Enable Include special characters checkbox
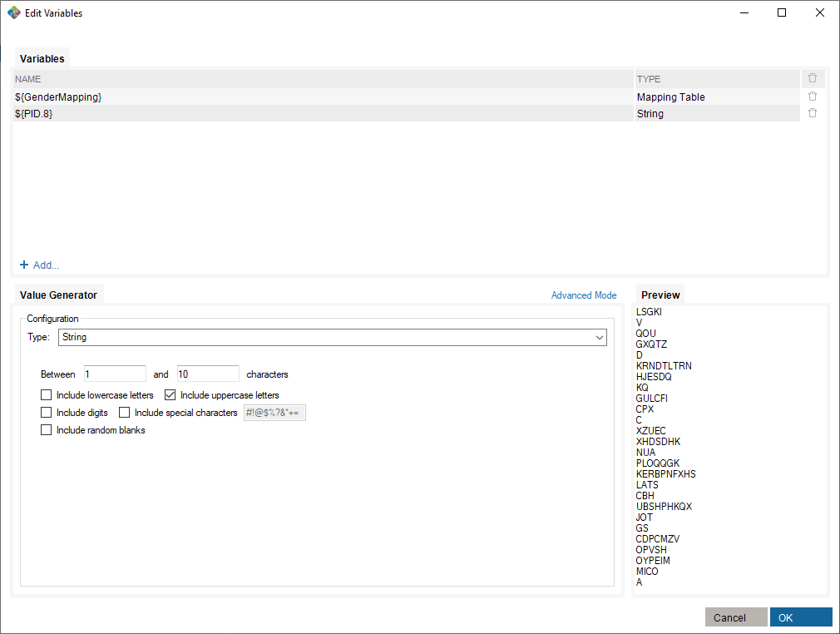The width and height of the screenshot is (840, 634). tap(124, 413)
